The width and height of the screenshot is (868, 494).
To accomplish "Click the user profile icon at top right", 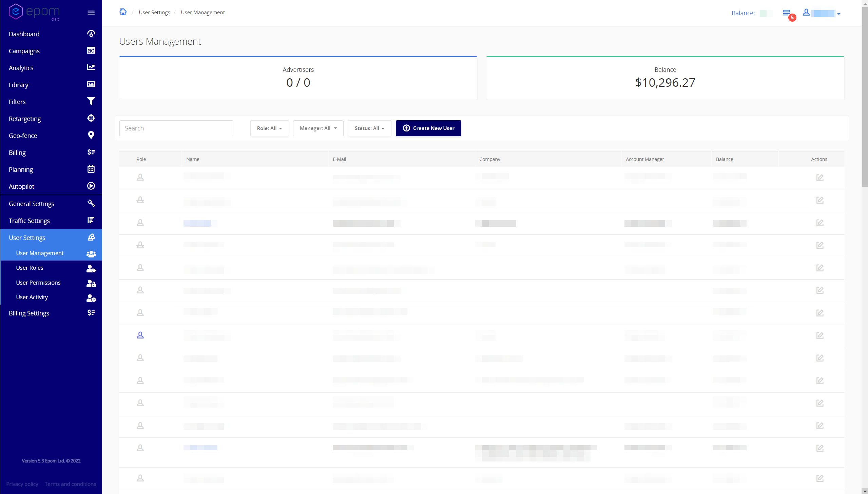I will (806, 13).
